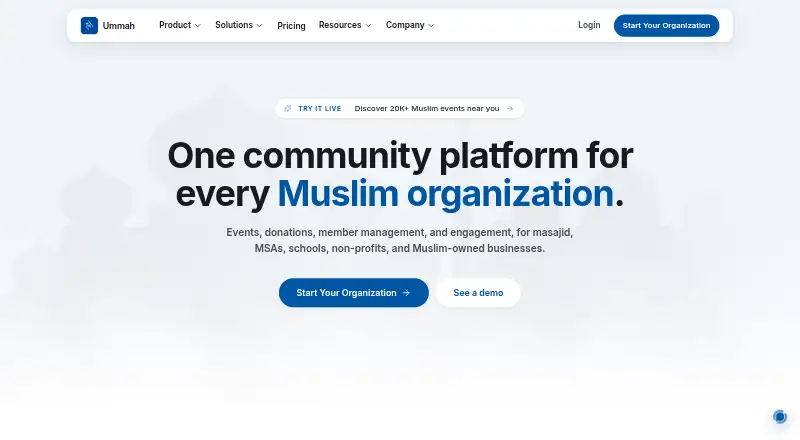
Task: Click the TRY IT LIVE label
Action: coord(319,108)
